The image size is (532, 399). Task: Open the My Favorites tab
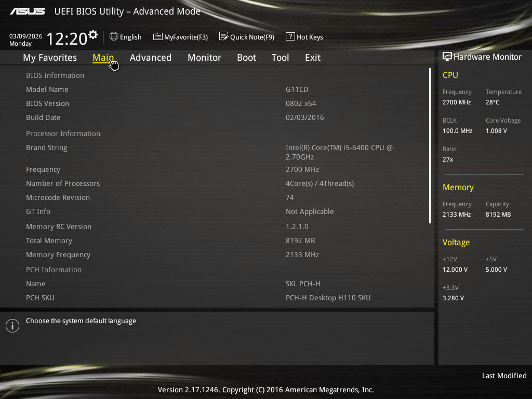tap(50, 58)
